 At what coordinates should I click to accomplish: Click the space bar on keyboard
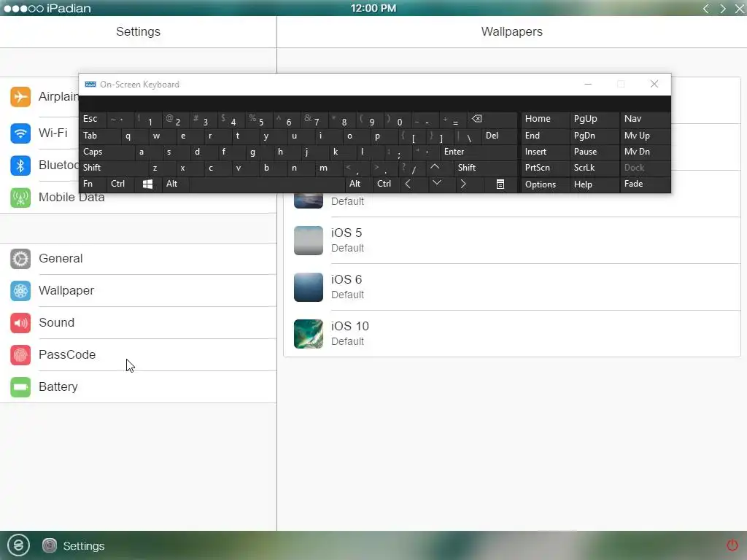267,184
